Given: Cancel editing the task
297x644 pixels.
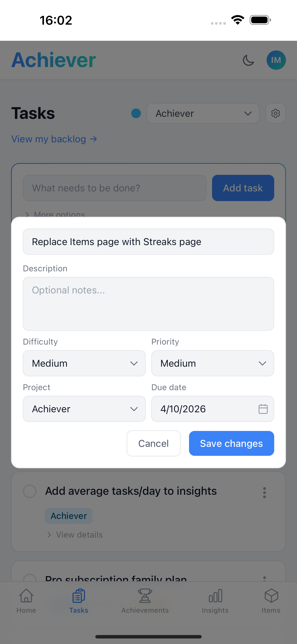Looking at the screenshot, I should (154, 444).
